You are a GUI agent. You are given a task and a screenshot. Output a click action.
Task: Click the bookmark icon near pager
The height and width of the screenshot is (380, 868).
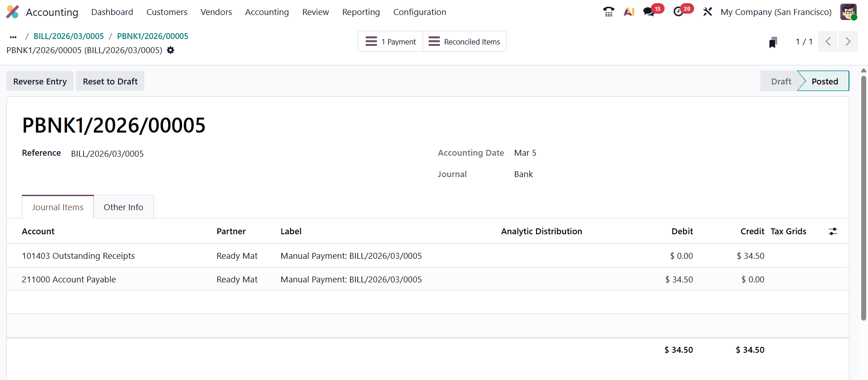click(773, 42)
